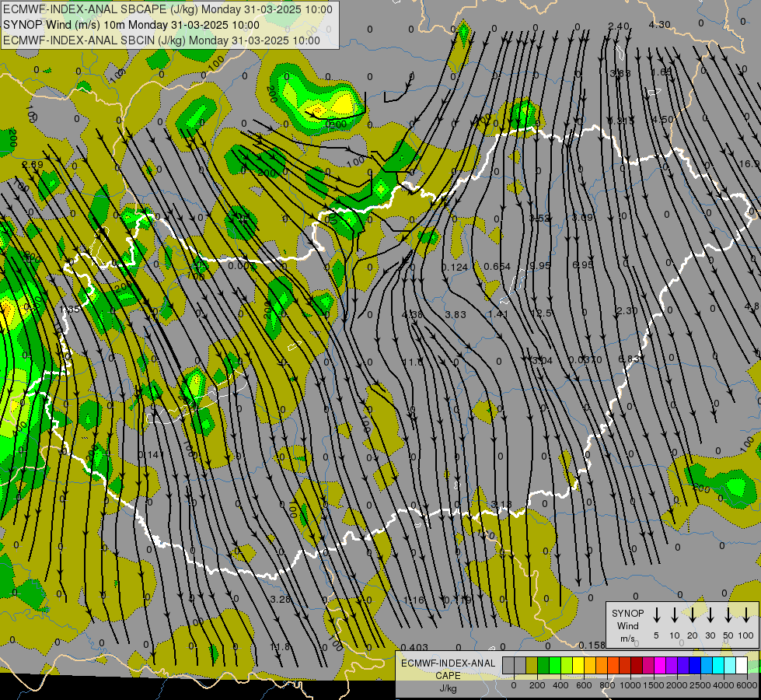Click the 2.40 value on the map
The width and height of the screenshot is (761, 700).
pyautogui.click(x=619, y=26)
